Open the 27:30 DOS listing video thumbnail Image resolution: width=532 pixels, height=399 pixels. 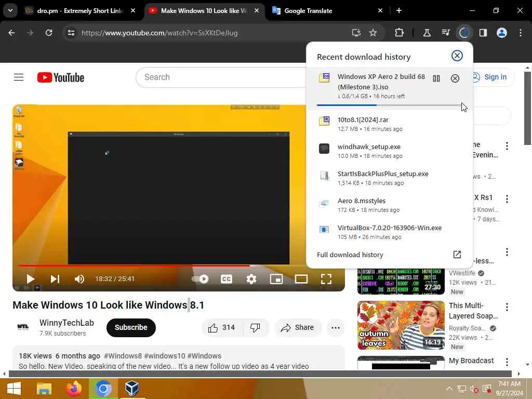(401, 281)
